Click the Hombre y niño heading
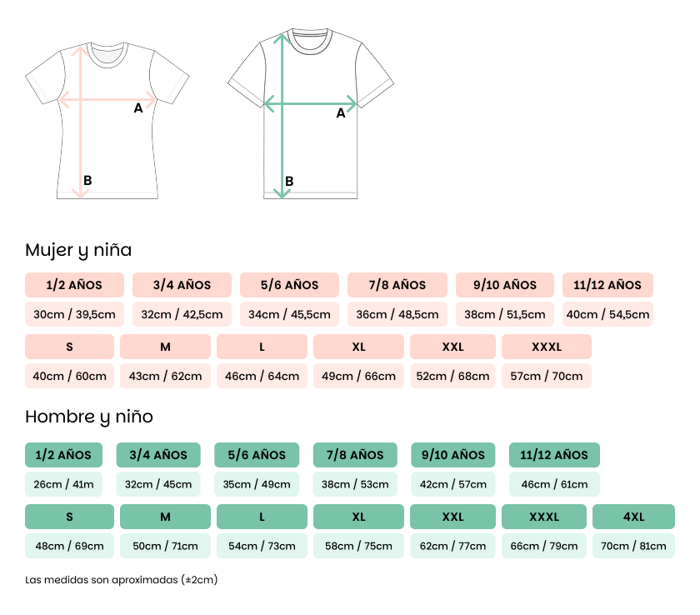 click(x=89, y=417)
